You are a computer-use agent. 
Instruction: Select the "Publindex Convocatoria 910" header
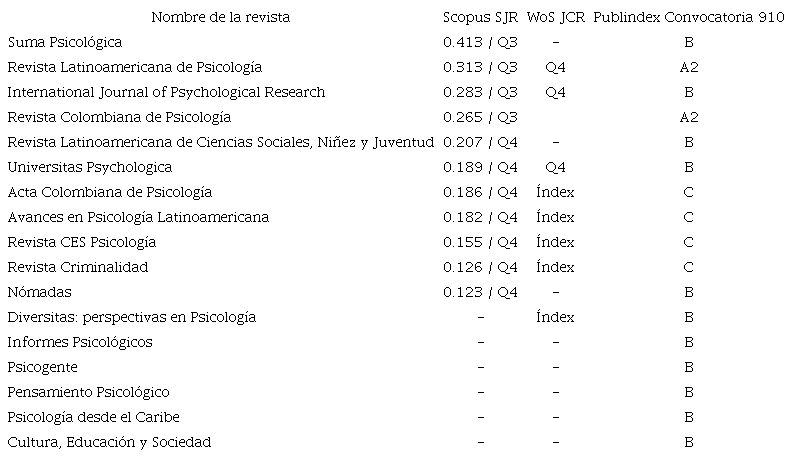[x=688, y=17]
